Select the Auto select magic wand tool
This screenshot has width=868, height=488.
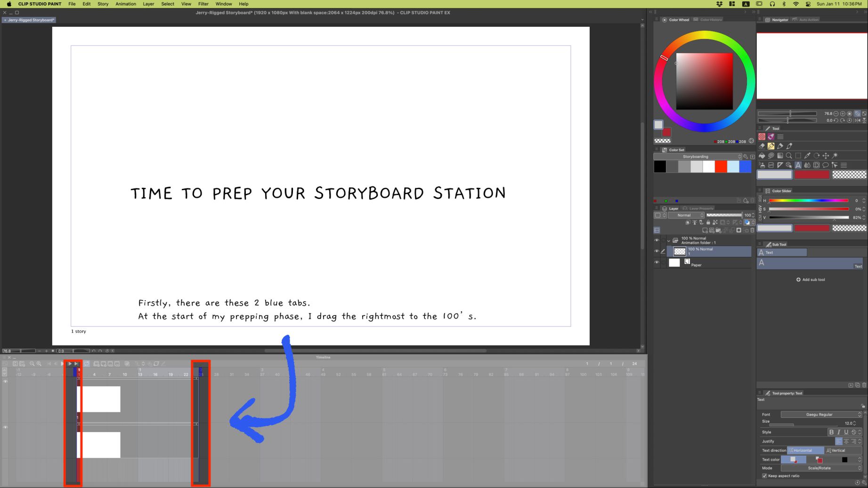(x=835, y=155)
